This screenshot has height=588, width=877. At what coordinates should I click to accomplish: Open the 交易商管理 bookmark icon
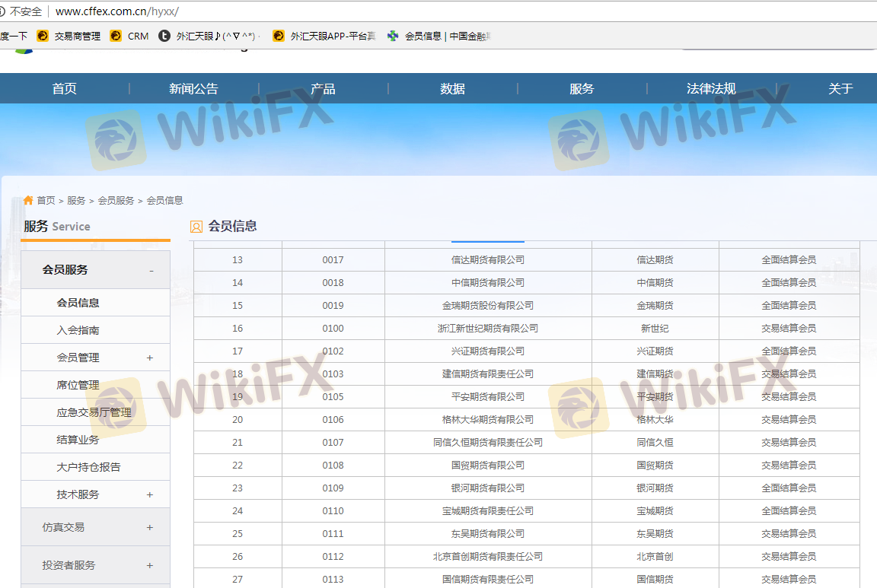43,36
